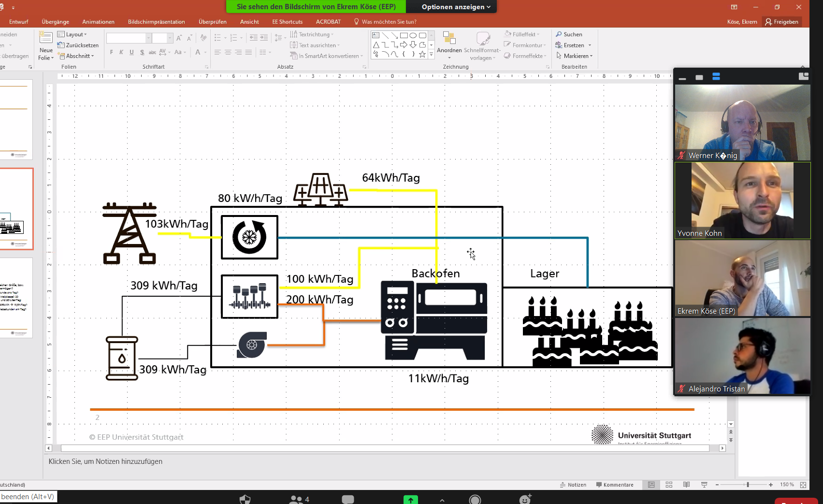Viewport: 823px width, 504px height.
Task: Switch to Bildschirmpräsentation tab
Action: (156, 22)
